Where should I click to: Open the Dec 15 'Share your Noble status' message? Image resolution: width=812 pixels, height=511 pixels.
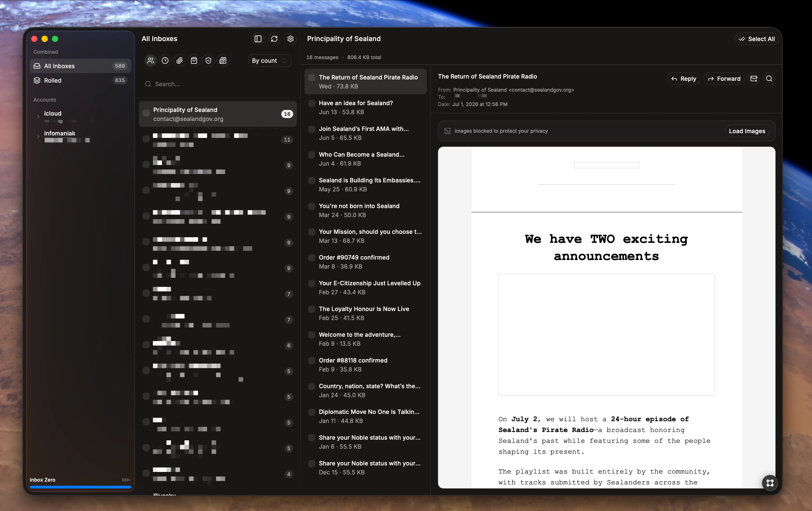coord(366,467)
